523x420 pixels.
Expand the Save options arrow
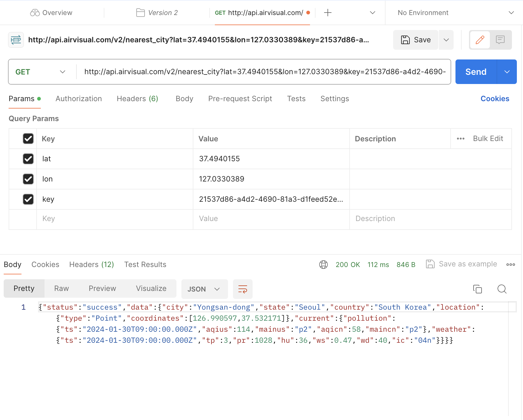tap(446, 40)
